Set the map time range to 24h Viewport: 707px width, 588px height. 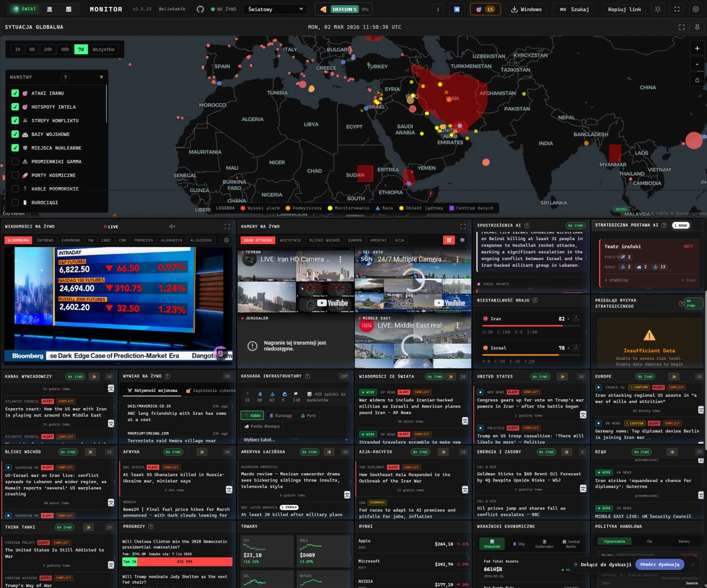tap(48, 49)
